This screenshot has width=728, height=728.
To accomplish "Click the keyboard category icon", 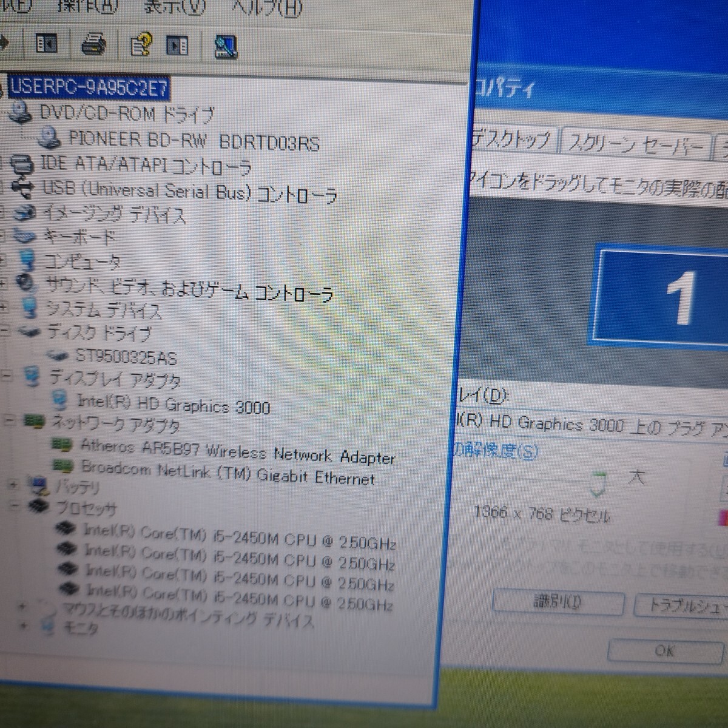I will pyautogui.click(x=25, y=235).
